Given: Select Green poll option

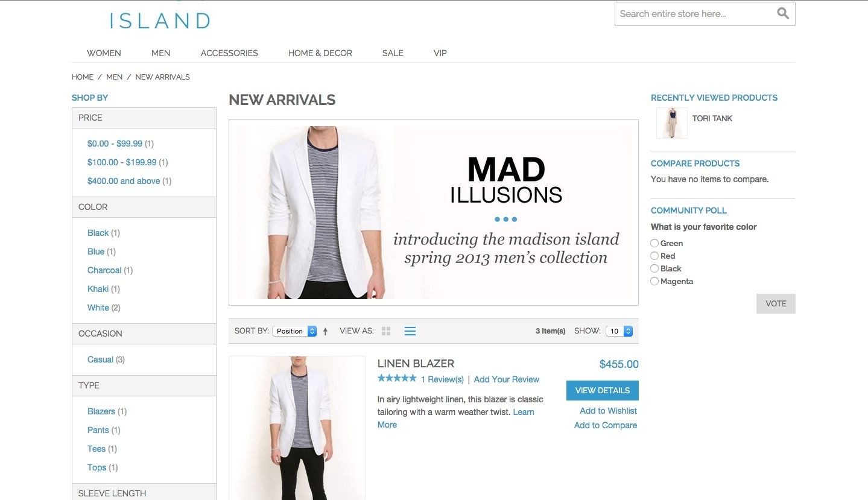Looking at the screenshot, I should 654,243.
